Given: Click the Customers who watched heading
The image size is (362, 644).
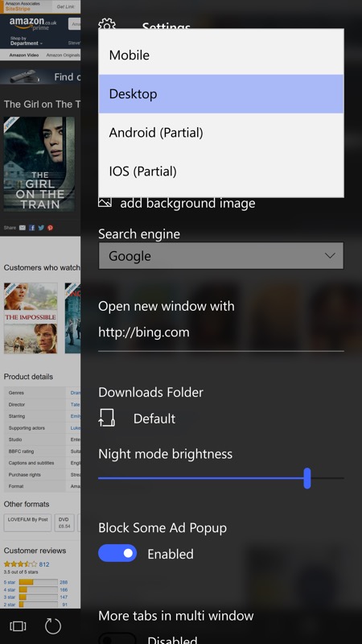Looking at the screenshot, I should click(x=42, y=267).
